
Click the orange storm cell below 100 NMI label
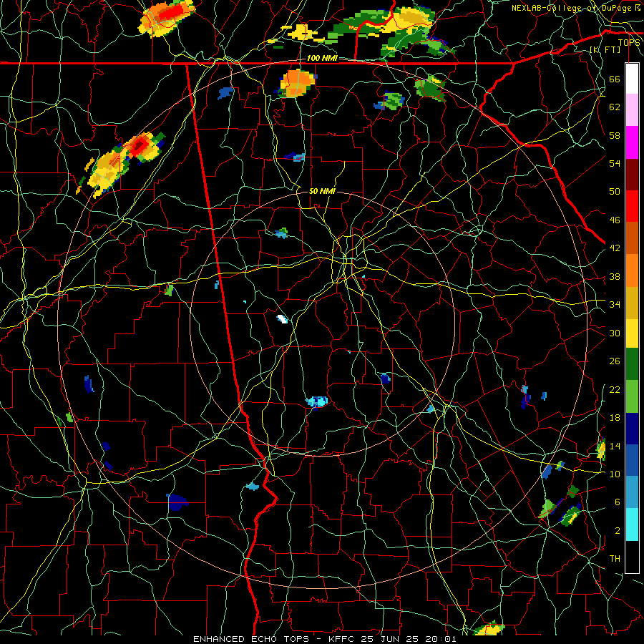pyautogui.click(x=298, y=84)
